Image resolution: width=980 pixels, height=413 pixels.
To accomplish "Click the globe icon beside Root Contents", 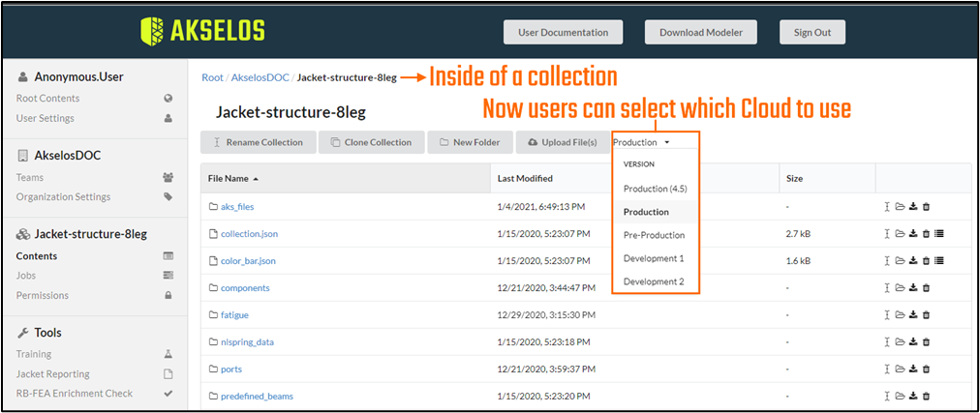I will [168, 98].
